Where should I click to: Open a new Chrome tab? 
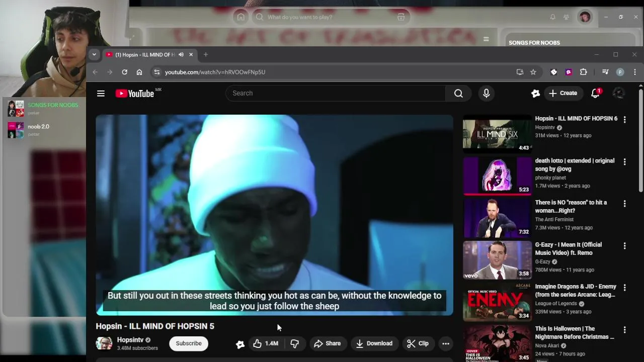(205, 54)
